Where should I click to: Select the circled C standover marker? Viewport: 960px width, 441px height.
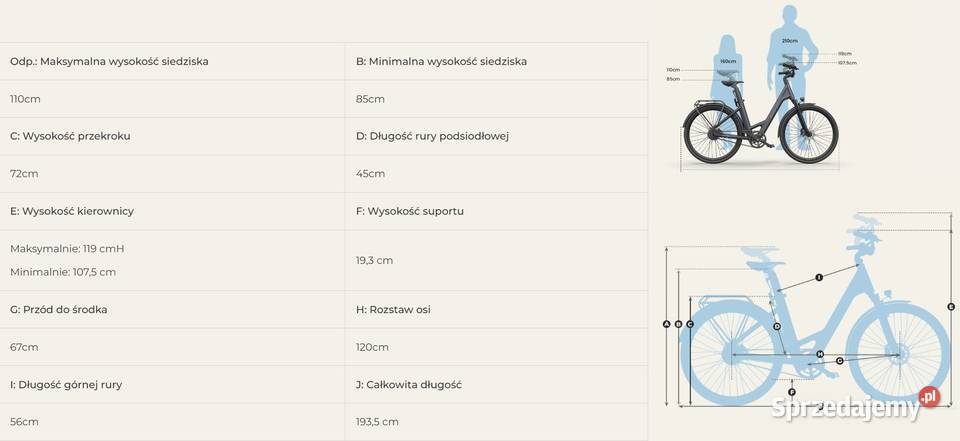689,324
